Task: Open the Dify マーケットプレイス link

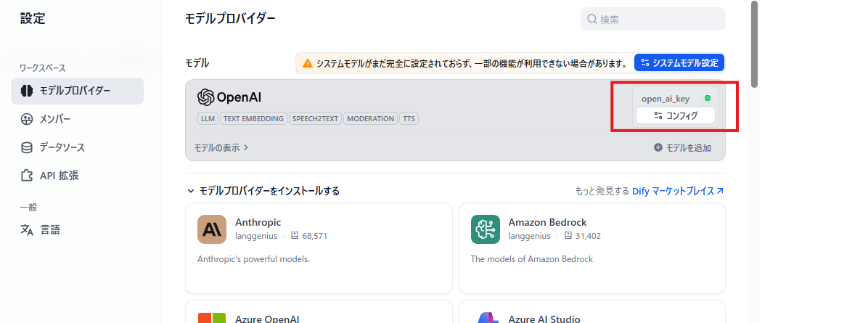Action: coord(678,191)
